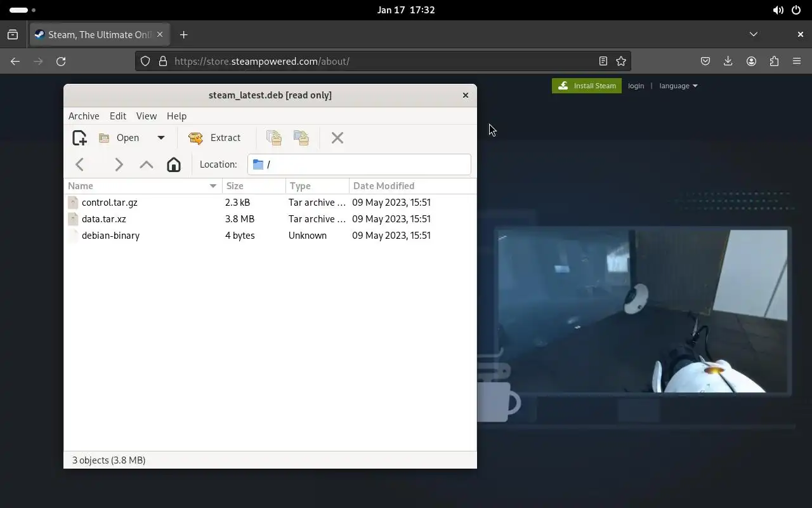Reload the Steam page

click(x=61, y=62)
